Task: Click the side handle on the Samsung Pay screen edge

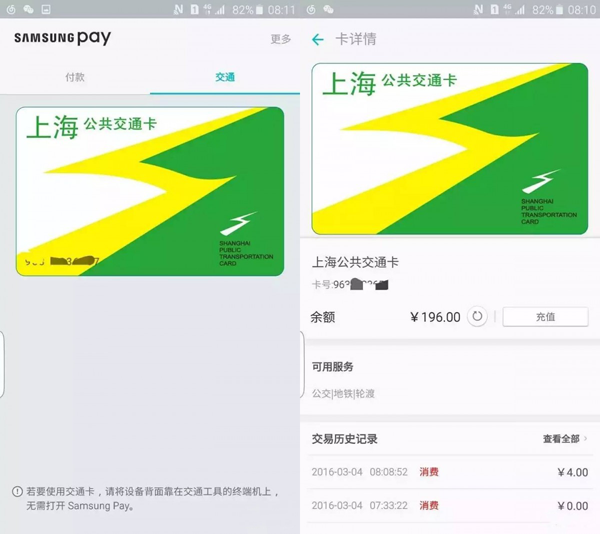Action: point(3,362)
